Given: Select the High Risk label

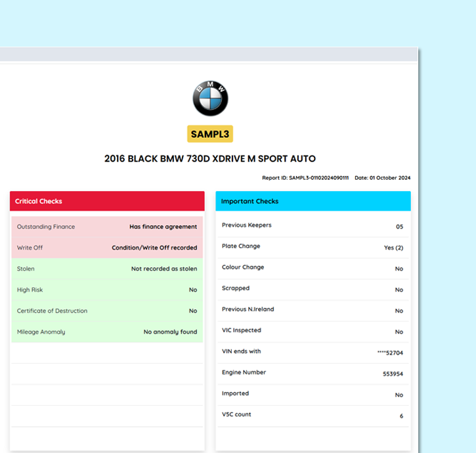Looking at the screenshot, I should click(x=30, y=290).
